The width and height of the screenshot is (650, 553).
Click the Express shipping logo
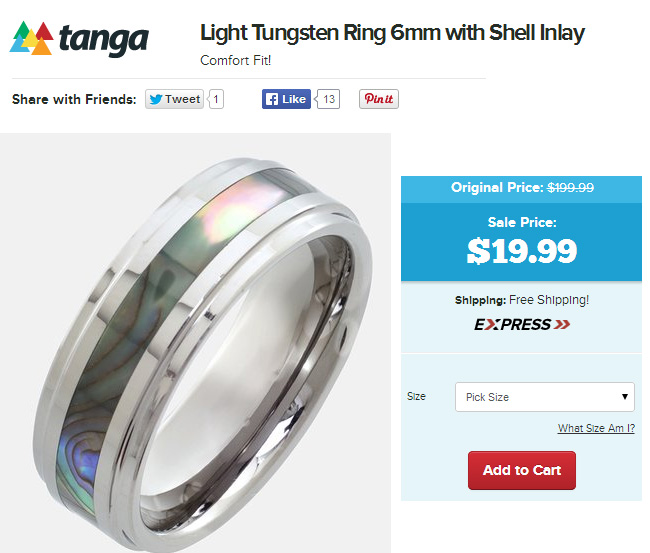coord(522,324)
